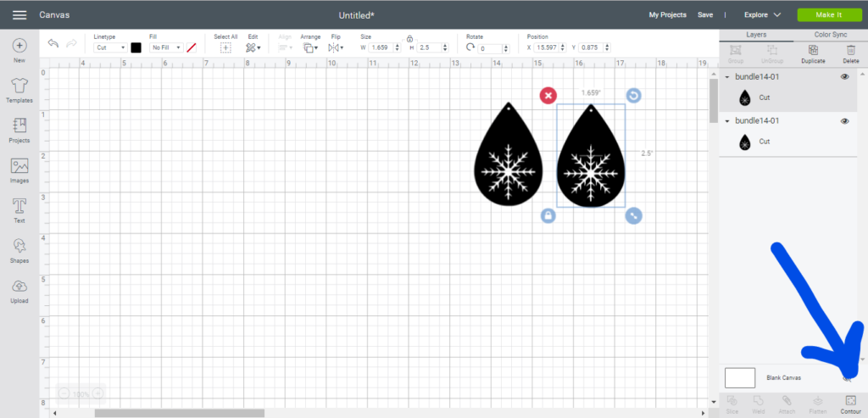Click the rotate handle on selection
Viewport: 868px width, 418px height.
click(634, 96)
